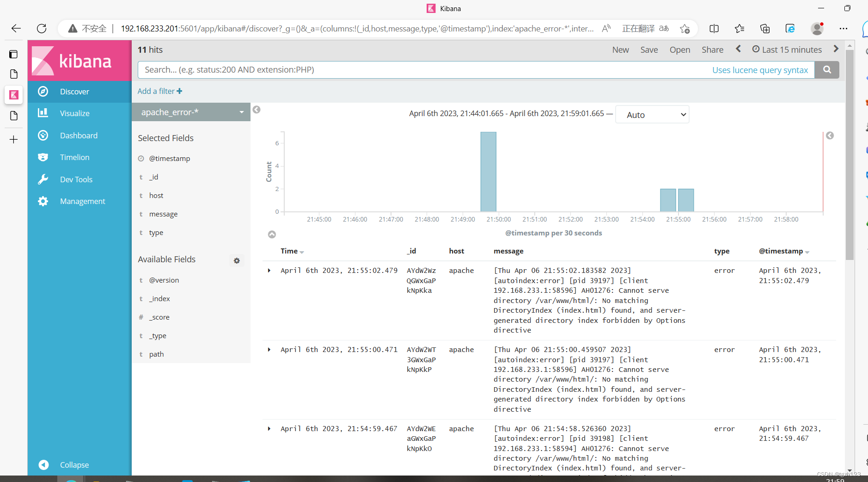Click host column header

click(457, 251)
